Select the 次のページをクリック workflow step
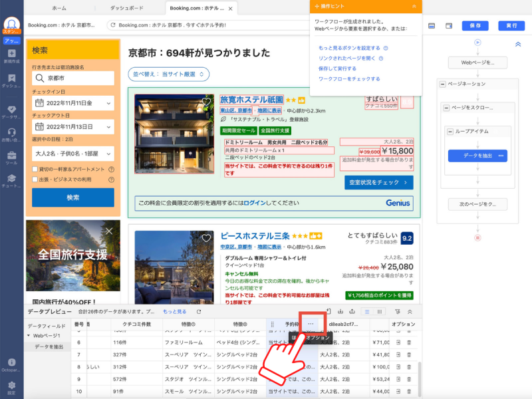 point(477,204)
